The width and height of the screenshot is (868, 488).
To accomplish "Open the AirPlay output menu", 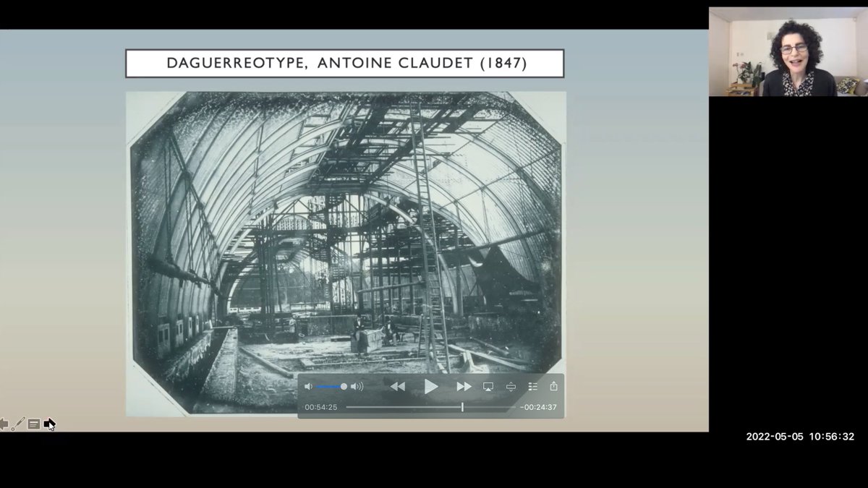I will 488,387.
